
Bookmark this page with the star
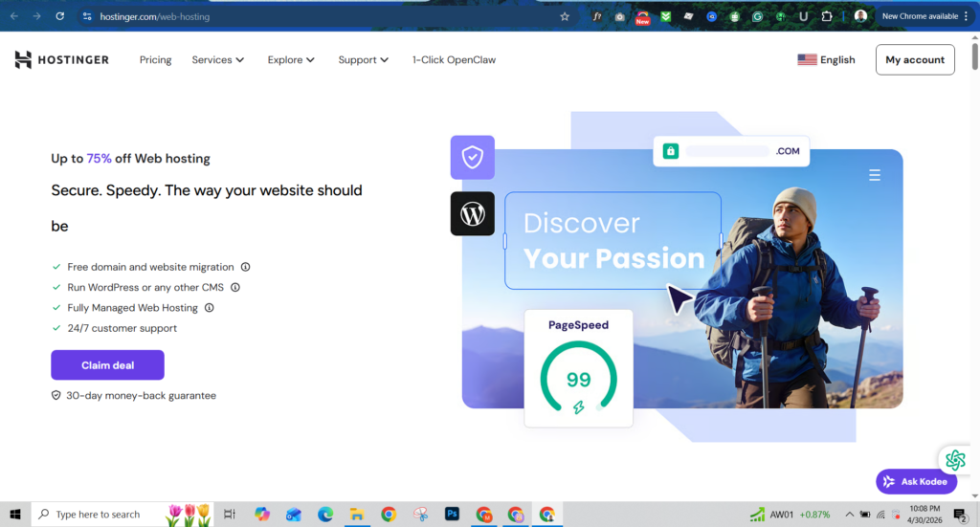tap(565, 17)
